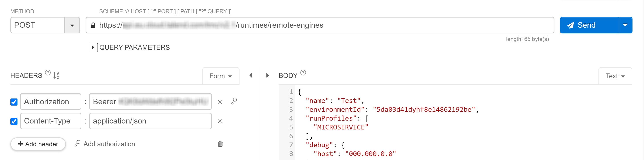The image size is (644, 160).
Task: Click the Add header button
Action: point(38,144)
